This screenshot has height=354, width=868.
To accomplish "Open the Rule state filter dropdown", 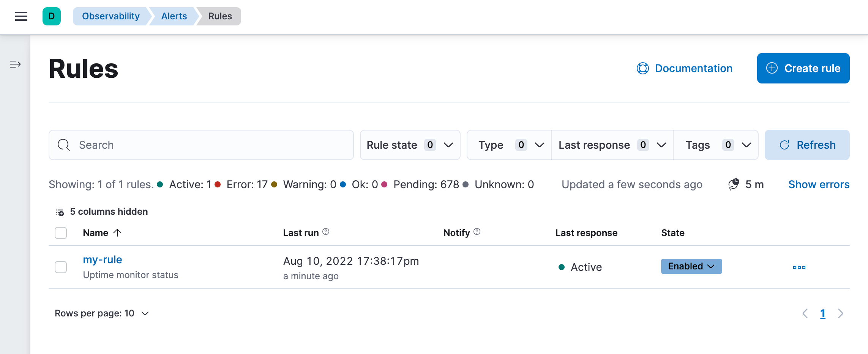I will pos(410,145).
